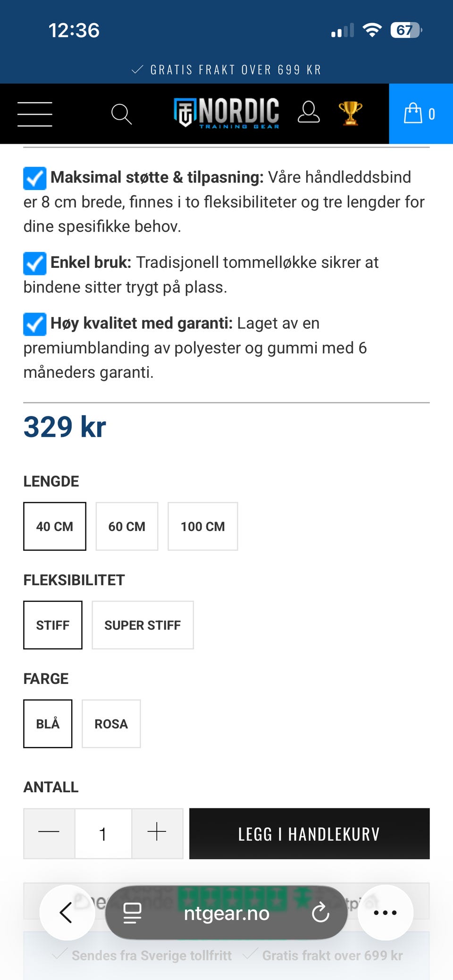Select the 40 CM length option
Viewport: 453px width, 980px height.
(x=55, y=526)
